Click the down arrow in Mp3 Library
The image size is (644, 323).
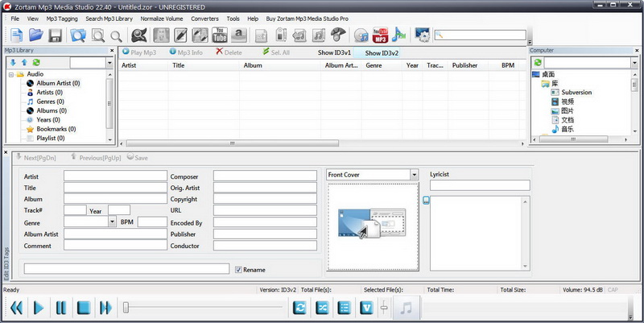pos(13,63)
